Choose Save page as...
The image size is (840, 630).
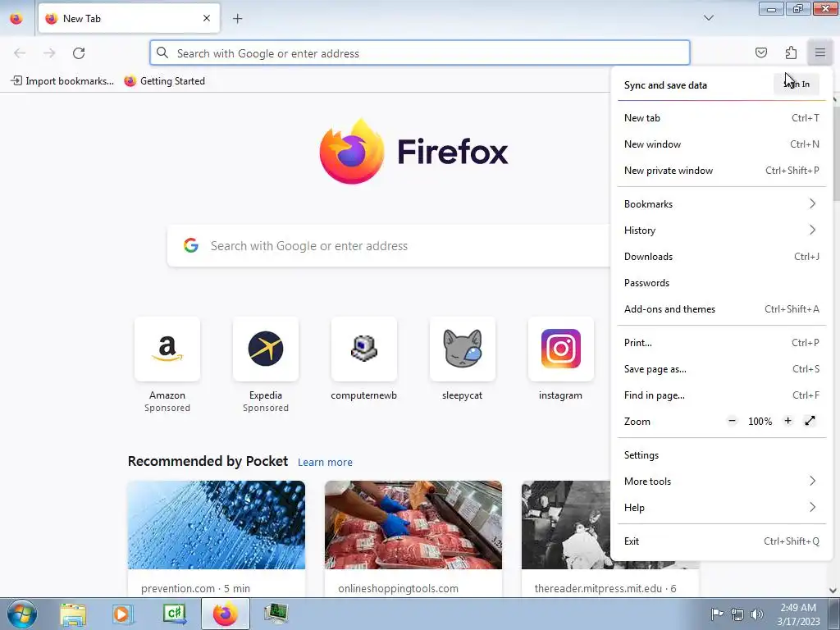click(722, 369)
